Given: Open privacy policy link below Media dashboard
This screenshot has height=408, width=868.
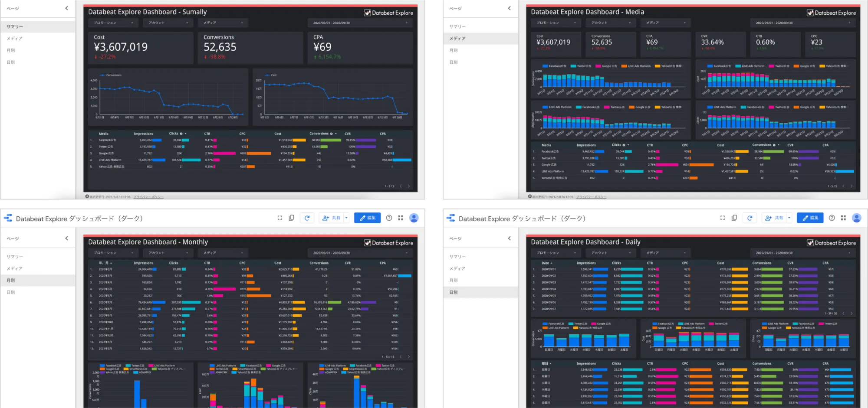Looking at the screenshot, I should point(591,197).
